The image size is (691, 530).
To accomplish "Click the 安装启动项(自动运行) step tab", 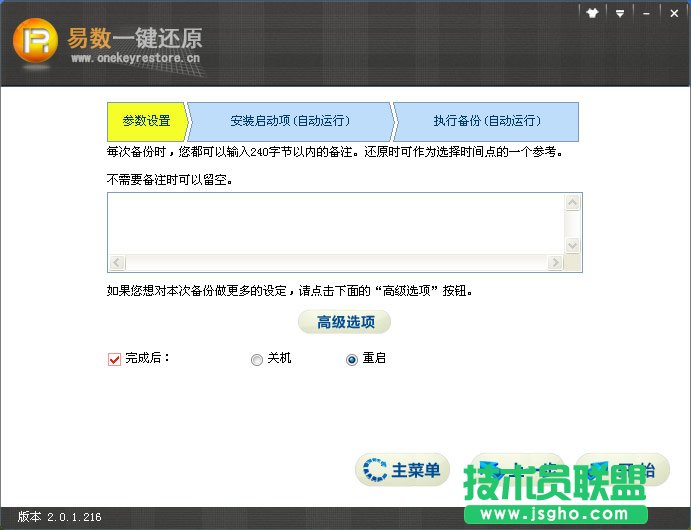I will click(x=289, y=121).
